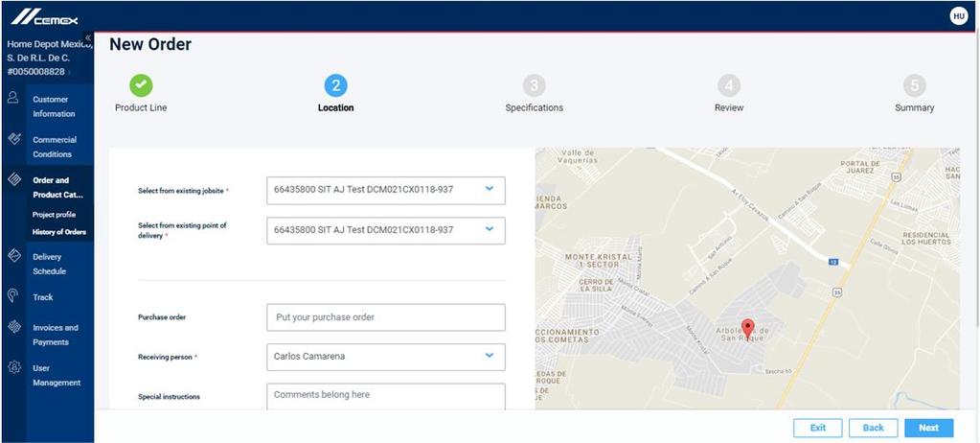Click the User Management gear icon
This screenshot has width=980, height=443.
coord(13,367)
